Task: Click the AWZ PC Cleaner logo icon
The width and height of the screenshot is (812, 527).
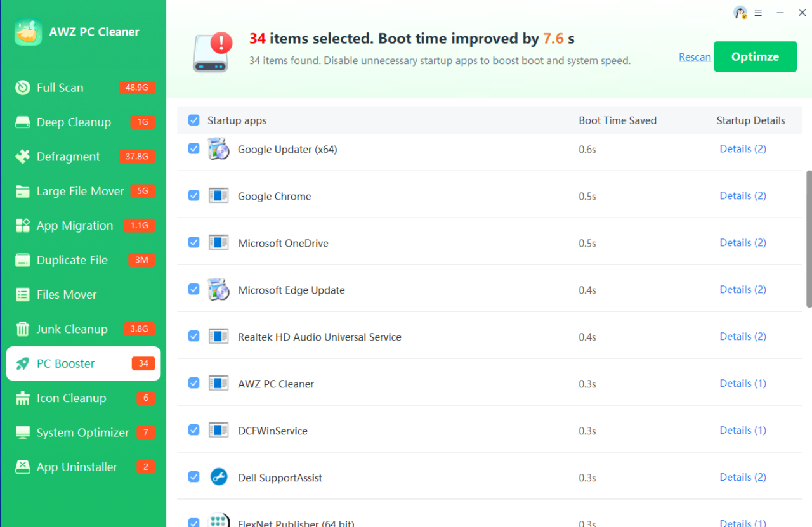Action: pos(28,32)
